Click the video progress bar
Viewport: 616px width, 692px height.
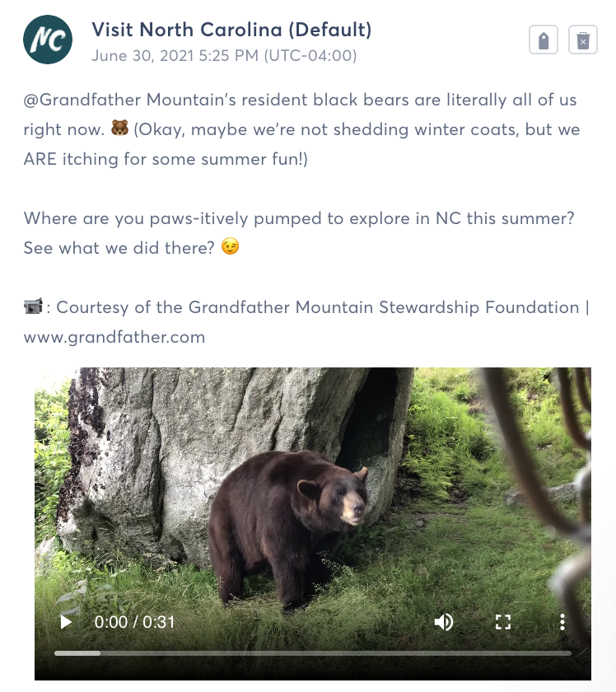click(313, 653)
